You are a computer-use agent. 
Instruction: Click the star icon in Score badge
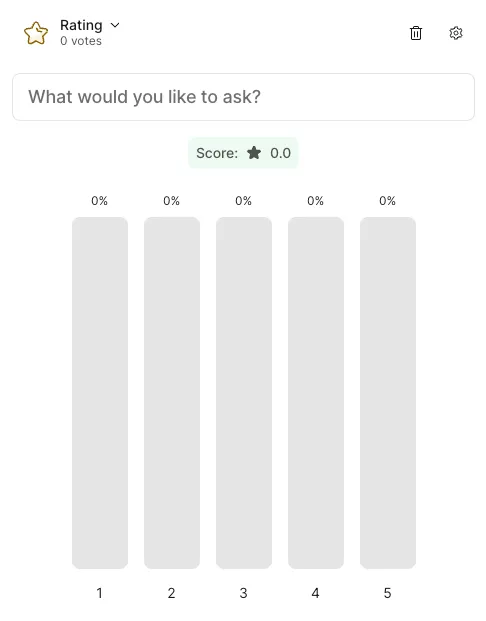(x=254, y=153)
